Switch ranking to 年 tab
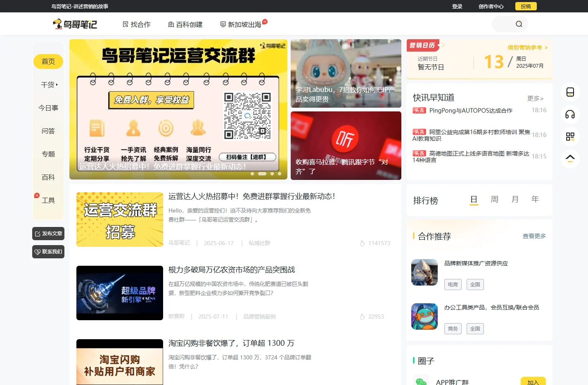 point(535,199)
